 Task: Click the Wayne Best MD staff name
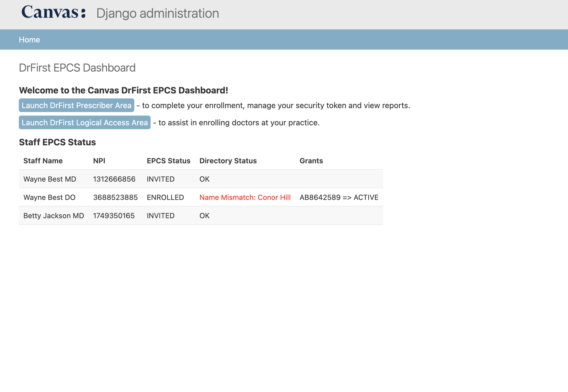pyautogui.click(x=50, y=179)
